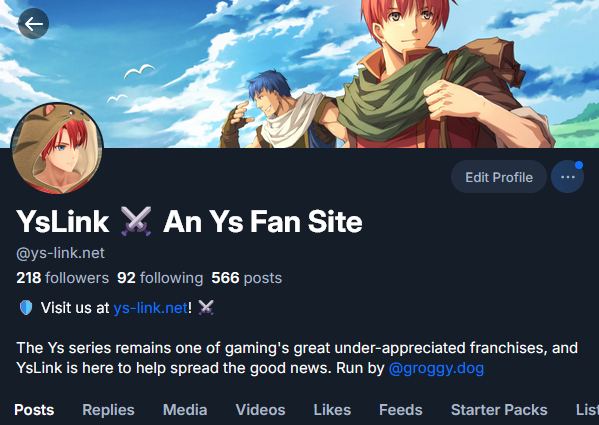Image resolution: width=599 pixels, height=425 pixels.
Task: Open the 92 following list
Action: coord(160,278)
